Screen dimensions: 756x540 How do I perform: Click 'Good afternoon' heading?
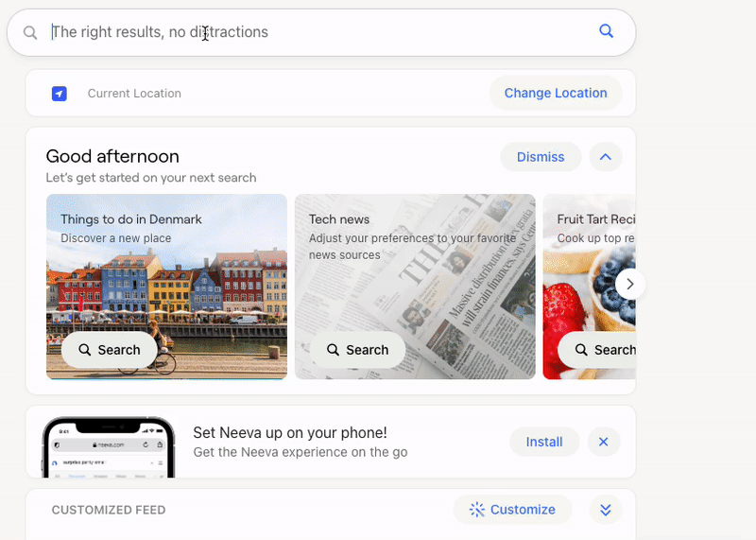point(112,156)
